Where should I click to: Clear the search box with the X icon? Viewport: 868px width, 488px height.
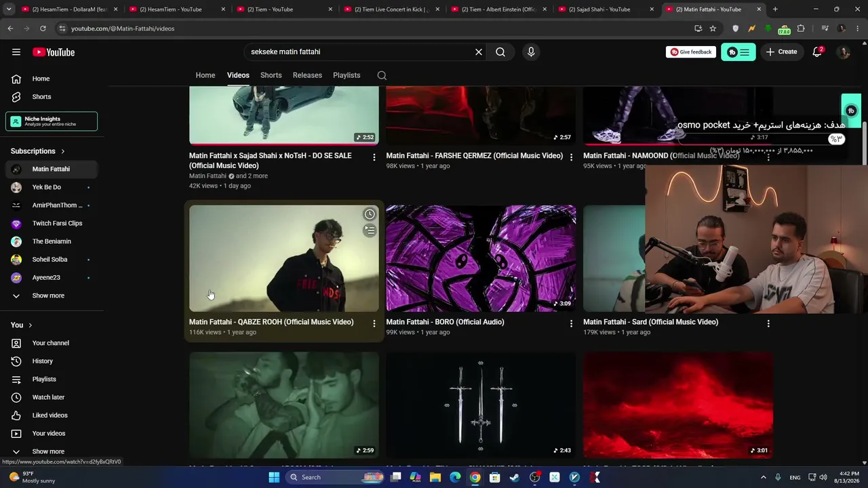[x=479, y=52]
